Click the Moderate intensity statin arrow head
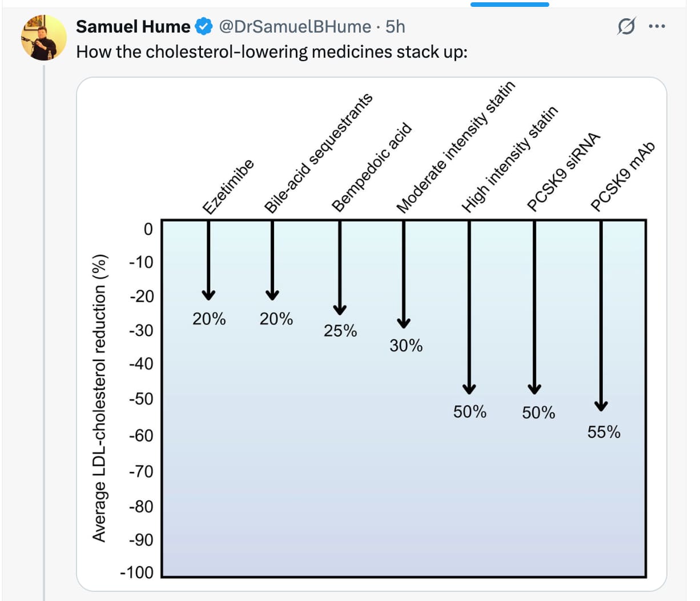This screenshot has width=700, height=601. point(404,322)
